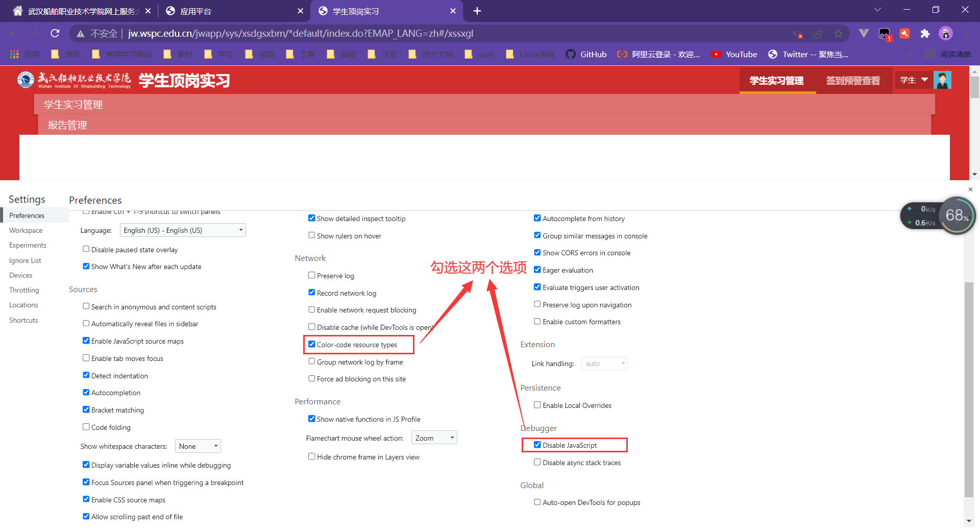The width and height of the screenshot is (980, 532).
Task: Switch to 学生实习管理 tab
Action: coord(777,81)
